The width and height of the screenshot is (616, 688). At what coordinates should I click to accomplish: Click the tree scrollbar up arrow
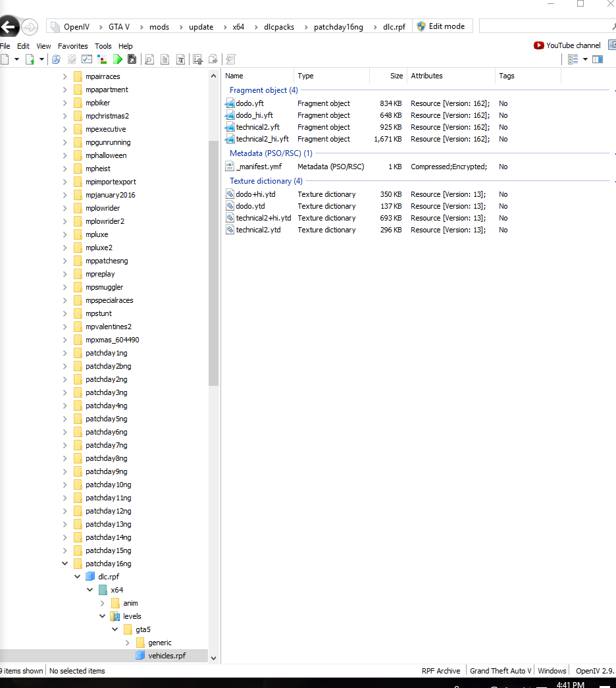coord(213,76)
